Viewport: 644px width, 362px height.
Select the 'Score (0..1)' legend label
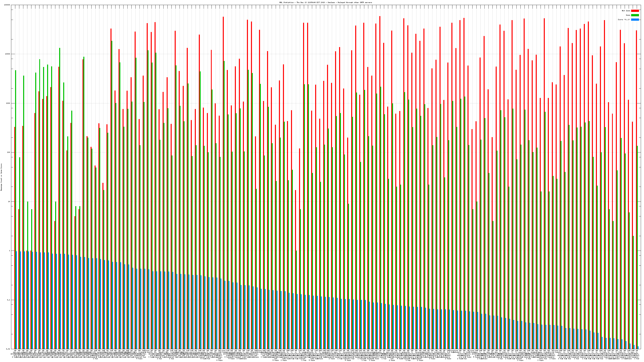pyautogui.click(x=624, y=20)
